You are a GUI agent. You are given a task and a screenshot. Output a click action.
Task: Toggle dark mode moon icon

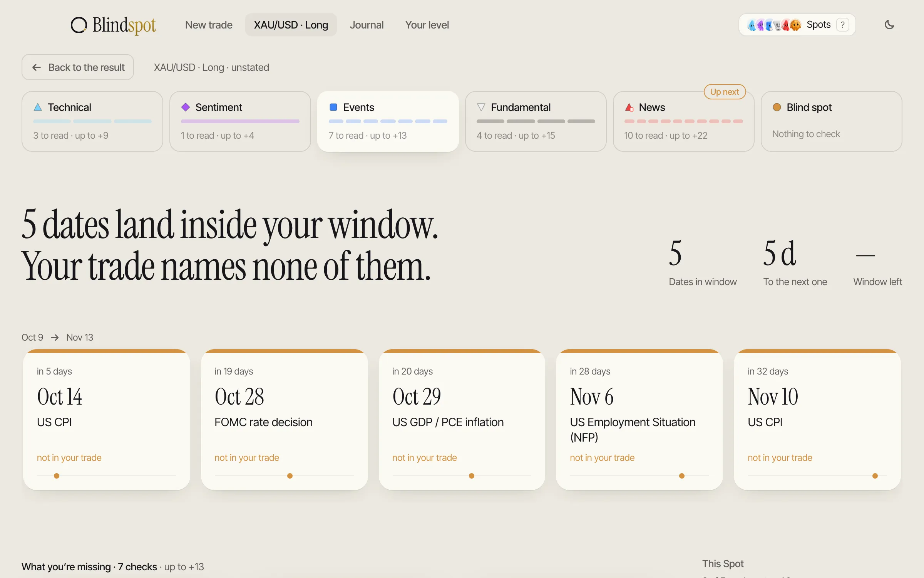click(x=889, y=25)
